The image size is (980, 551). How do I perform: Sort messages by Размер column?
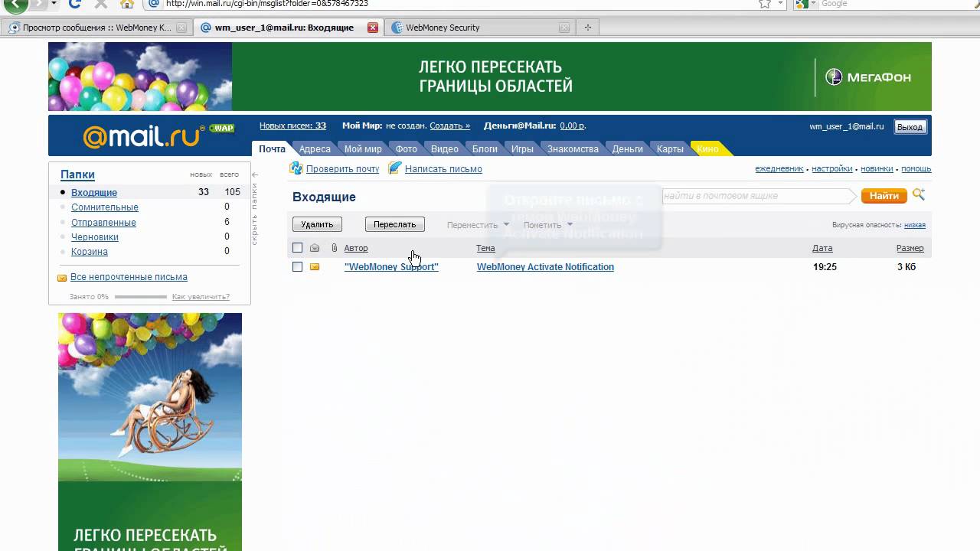[x=910, y=248]
